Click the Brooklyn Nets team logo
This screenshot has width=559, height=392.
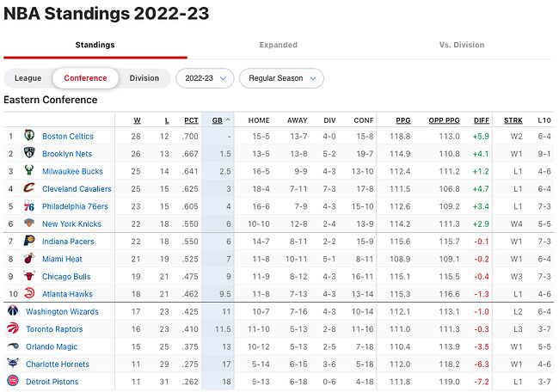click(29, 152)
